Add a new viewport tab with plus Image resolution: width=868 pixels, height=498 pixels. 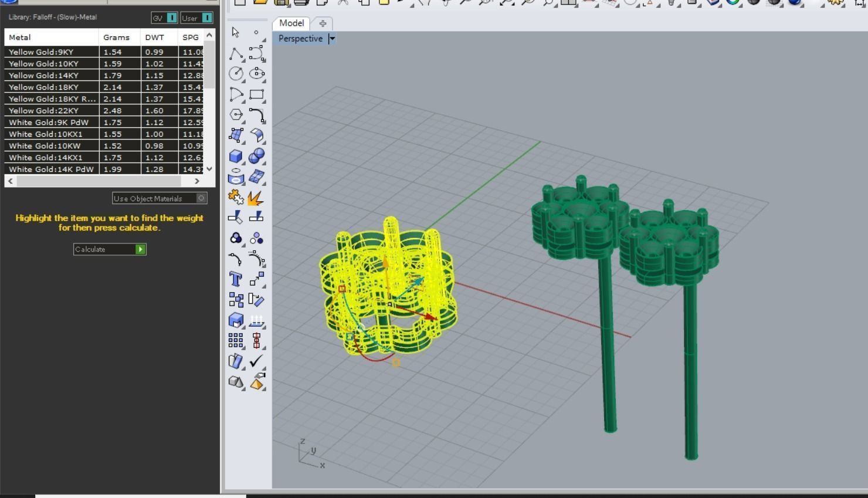coord(323,23)
